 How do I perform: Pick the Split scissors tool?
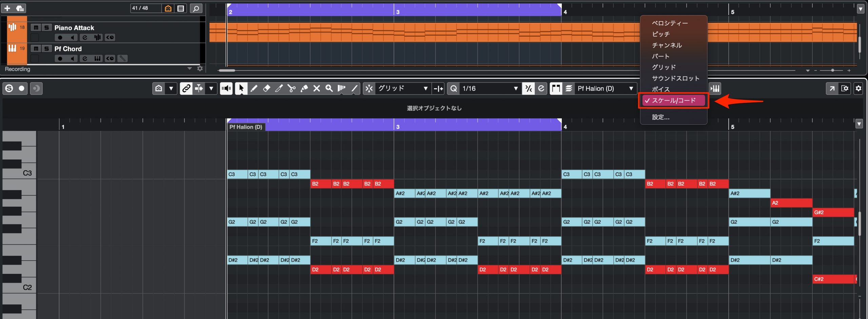coord(291,89)
